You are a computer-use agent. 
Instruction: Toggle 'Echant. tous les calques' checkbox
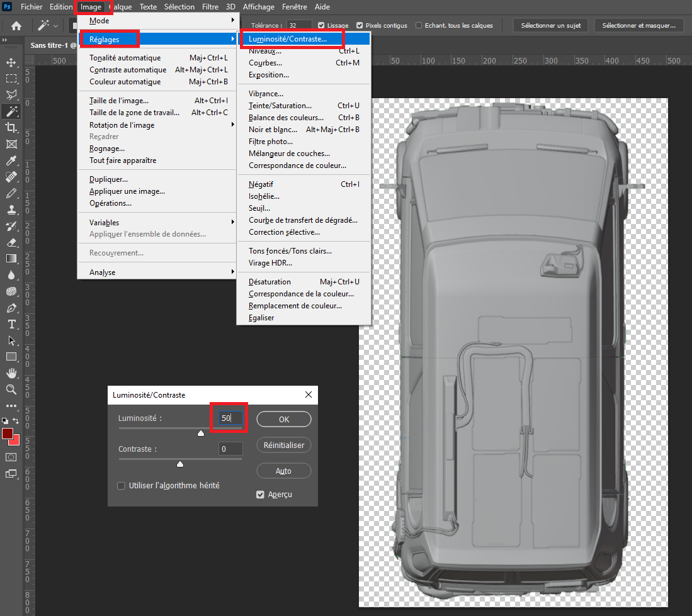(x=419, y=26)
